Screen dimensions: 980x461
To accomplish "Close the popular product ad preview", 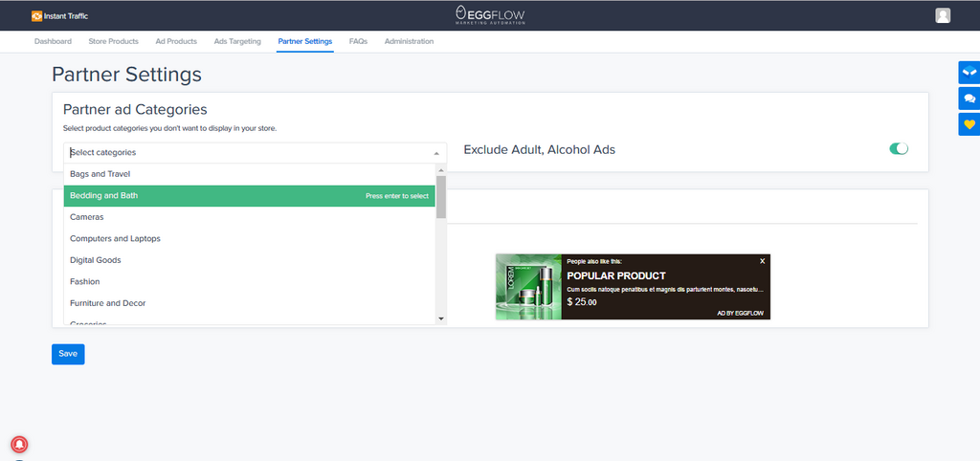I will click(762, 261).
